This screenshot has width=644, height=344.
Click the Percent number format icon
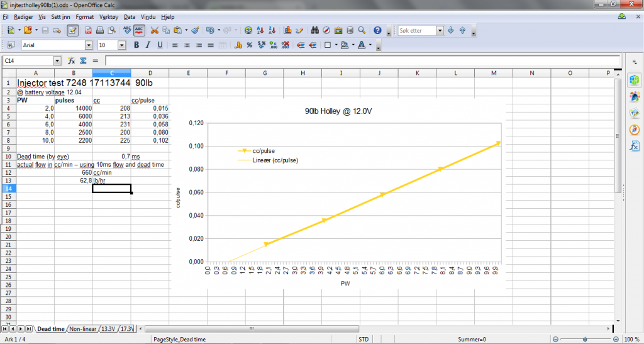pyautogui.click(x=249, y=45)
